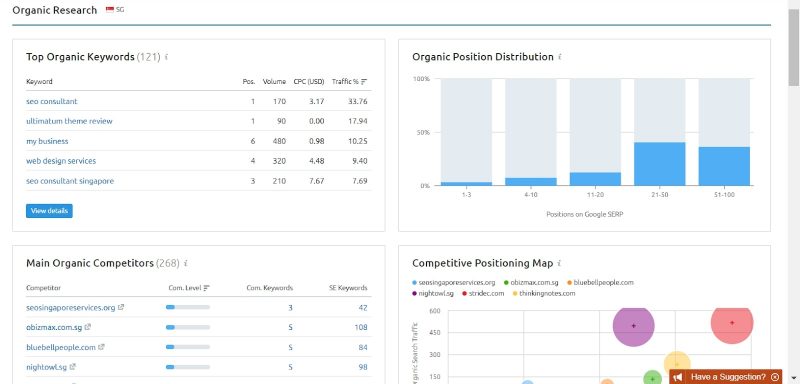The image size is (800, 384).
Task: Click SE Keywords value 108
Action: 361,327
